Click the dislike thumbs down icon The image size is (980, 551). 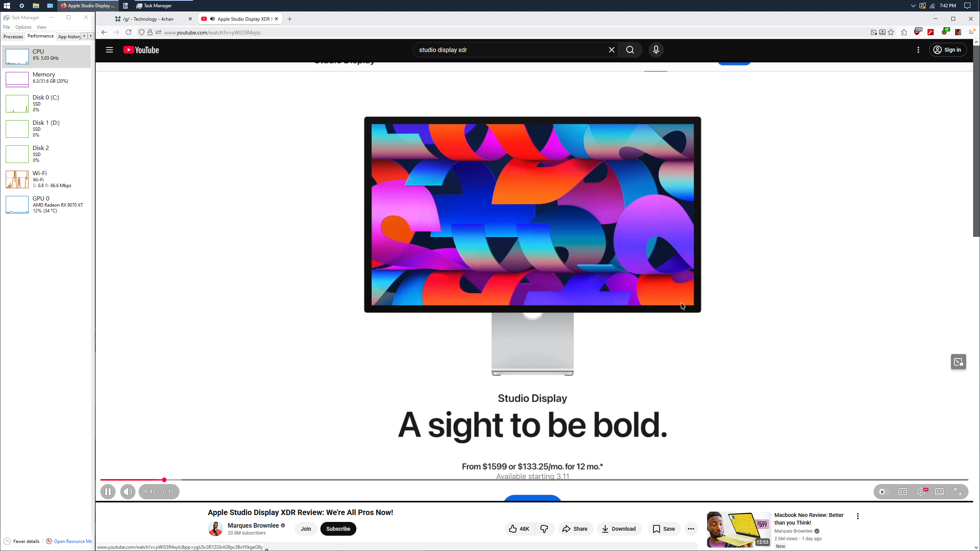pos(544,529)
